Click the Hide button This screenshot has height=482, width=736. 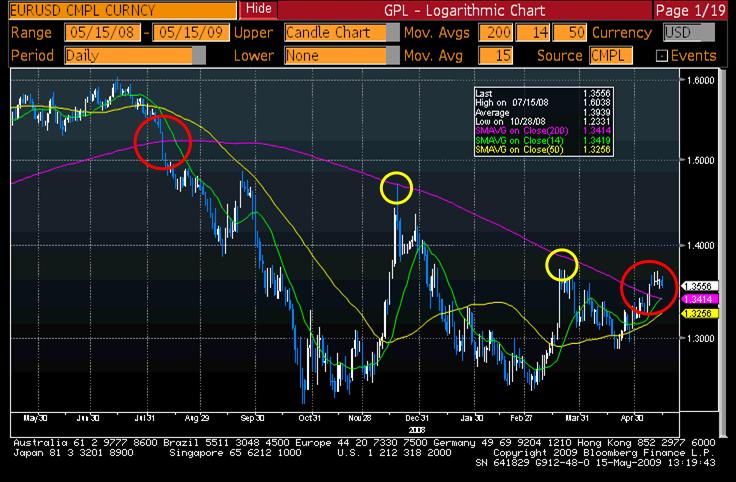260,10
